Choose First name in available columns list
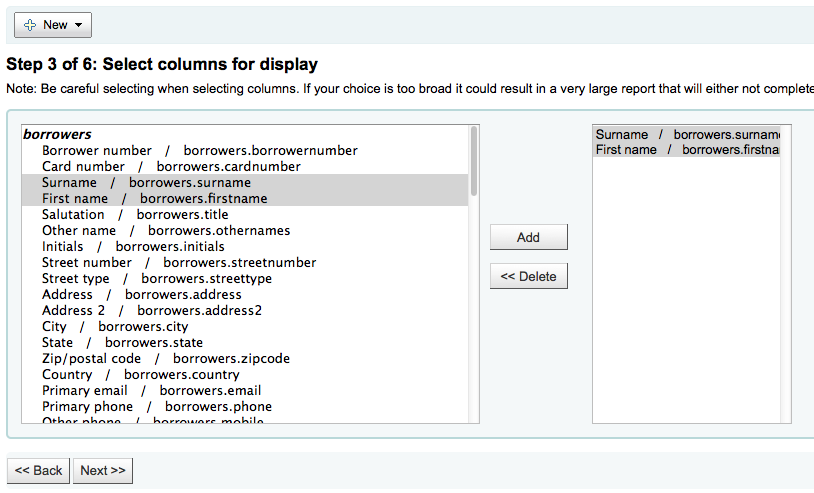 point(245,199)
